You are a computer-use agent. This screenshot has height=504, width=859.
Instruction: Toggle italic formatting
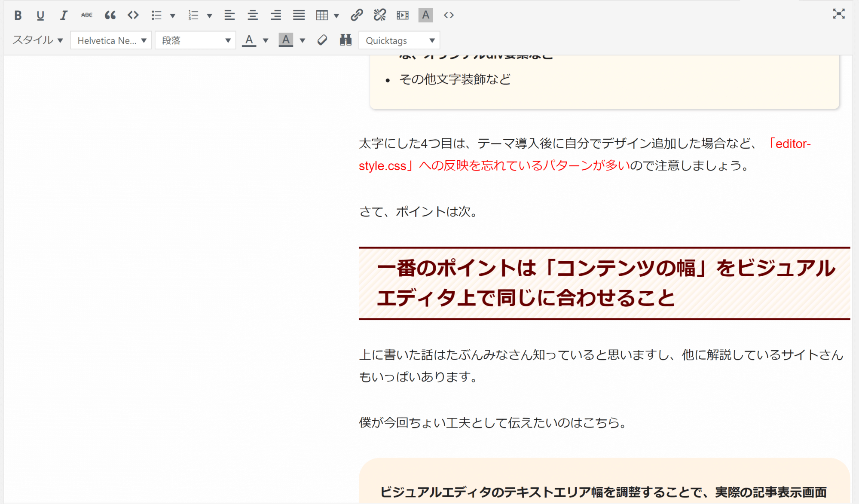[x=64, y=15]
